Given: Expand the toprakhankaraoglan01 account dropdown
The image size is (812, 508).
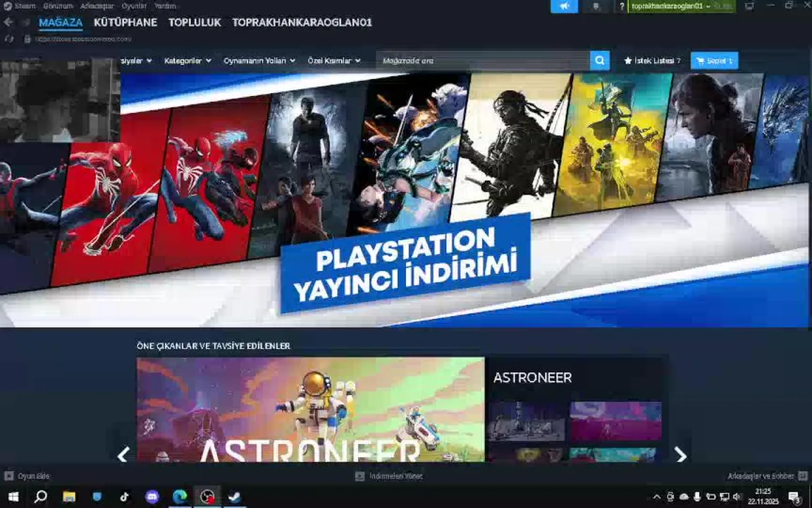Looking at the screenshot, I should pyautogui.click(x=682, y=6).
